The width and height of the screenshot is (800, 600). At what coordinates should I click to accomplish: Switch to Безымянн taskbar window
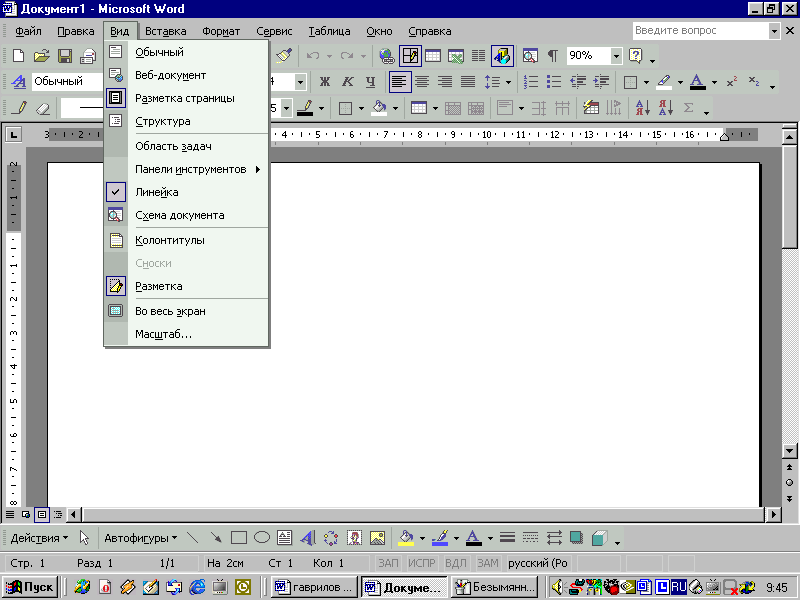(495, 587)
